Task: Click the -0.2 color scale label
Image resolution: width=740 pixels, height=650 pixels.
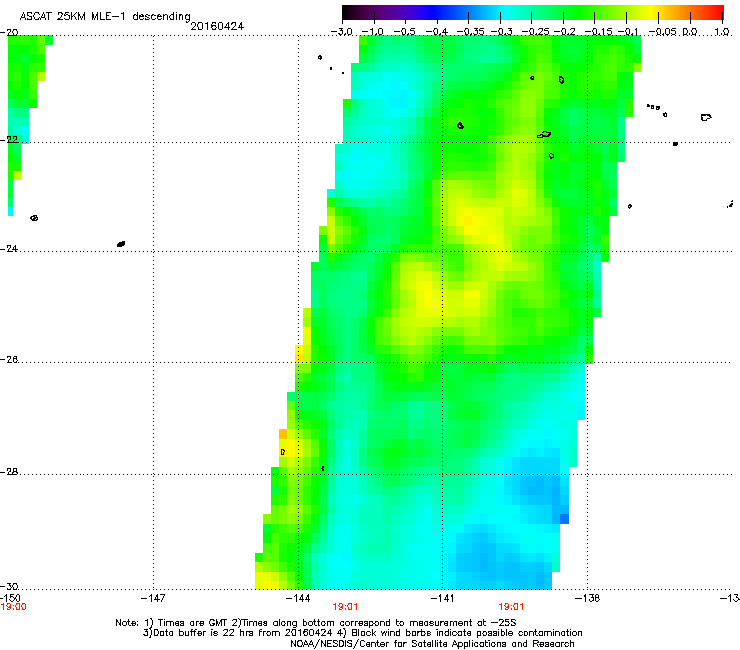Action: [565, 32]
